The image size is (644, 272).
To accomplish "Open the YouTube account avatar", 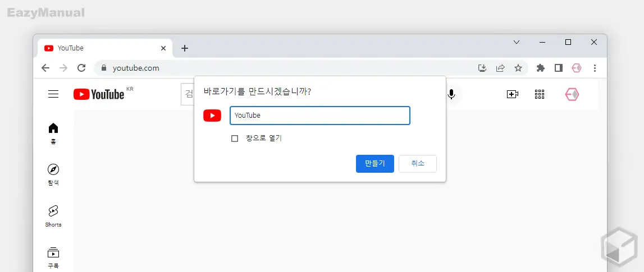I will pyautogui.click(x=572, y=94).
